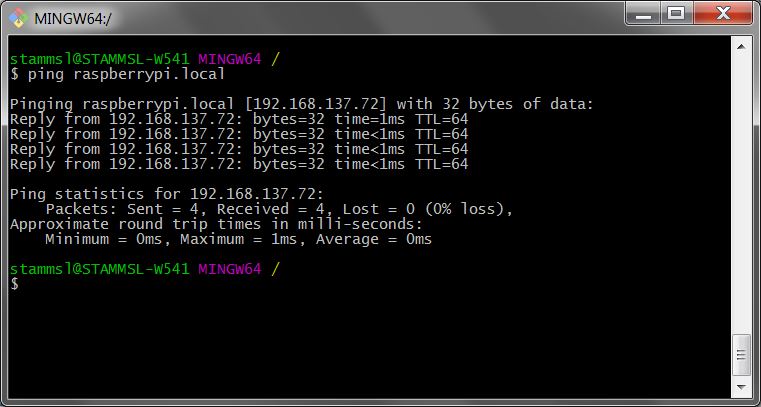Click the green stammsl@STAMMSL-W541 text in the first prompt
The height and width of the screenshot is (407, 761).
100,59
